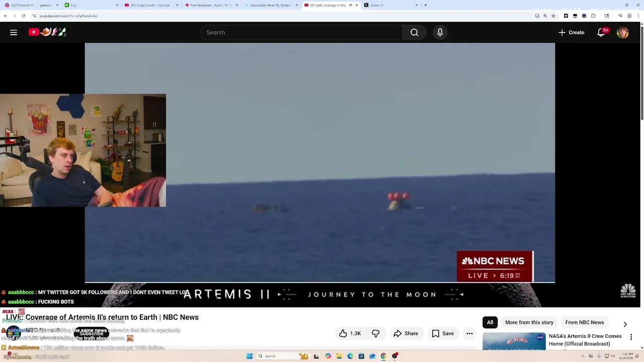The image size is (644, 362).
Task: Show more filter chips with the chevron
Action: coord(625,324)
